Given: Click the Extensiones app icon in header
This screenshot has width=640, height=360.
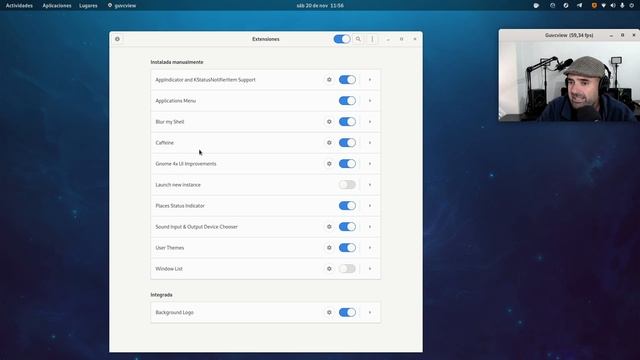Looking at the screenshot, I should point(118,39).
